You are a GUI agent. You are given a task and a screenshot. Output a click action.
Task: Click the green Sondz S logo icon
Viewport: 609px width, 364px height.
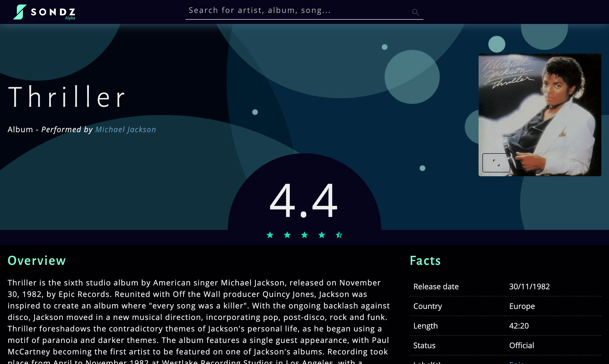point(20,12)
